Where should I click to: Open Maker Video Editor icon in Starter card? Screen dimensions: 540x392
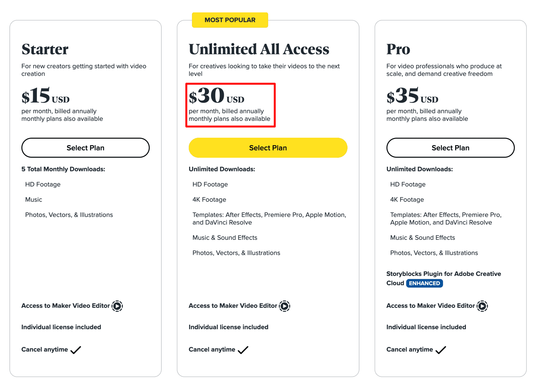[x=117, y=306]
